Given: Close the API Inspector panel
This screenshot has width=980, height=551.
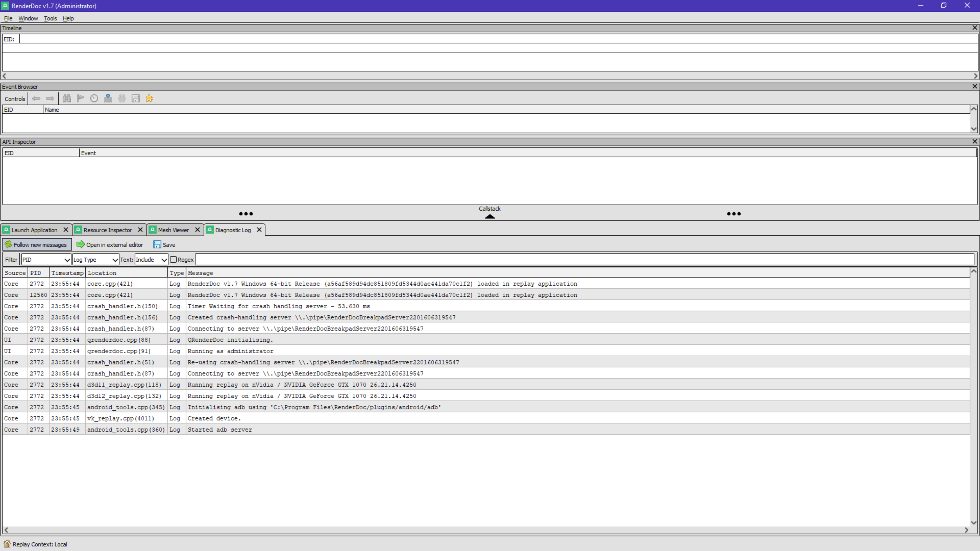Looking at the screenshot, I should (x=975, y=142).
